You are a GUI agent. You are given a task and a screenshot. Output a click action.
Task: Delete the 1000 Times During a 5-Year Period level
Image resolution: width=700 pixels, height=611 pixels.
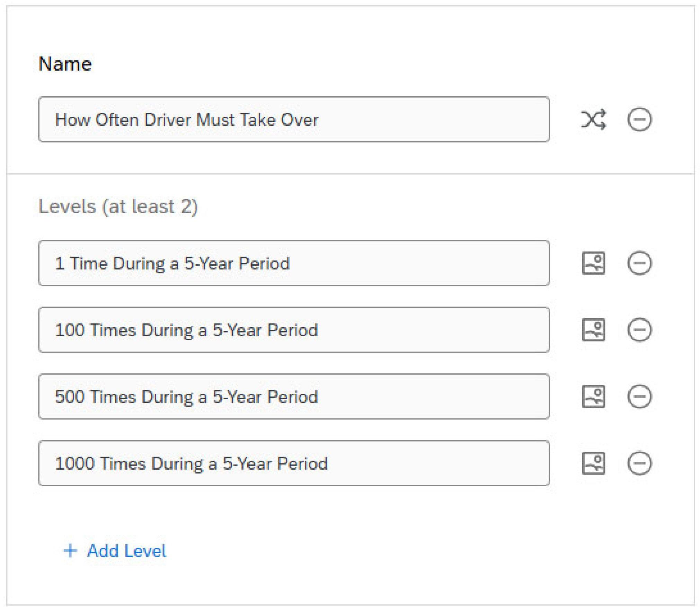pos(639,463)
